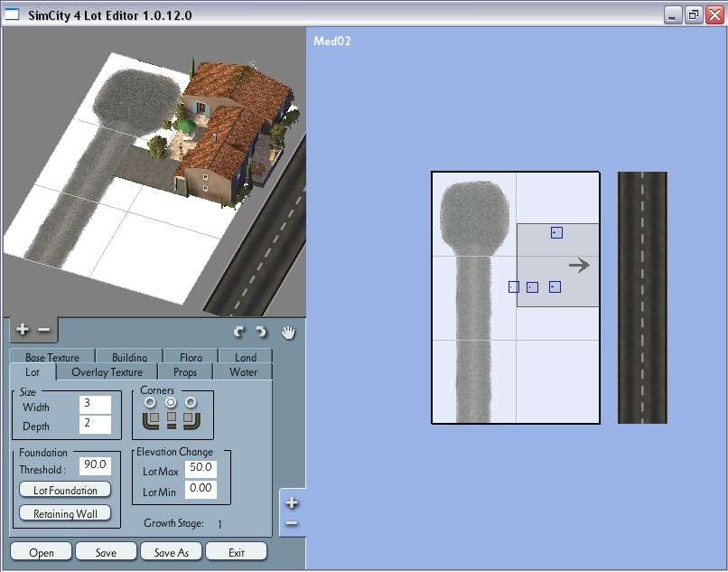
Task: Click the middle straight corner icon
Action: point(172,420)
